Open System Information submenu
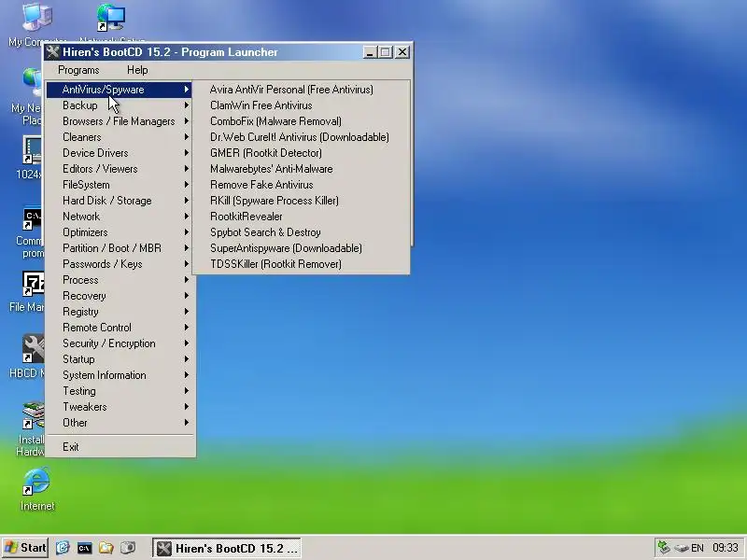This screenshot has width=747, height=560. click(120, 375)
